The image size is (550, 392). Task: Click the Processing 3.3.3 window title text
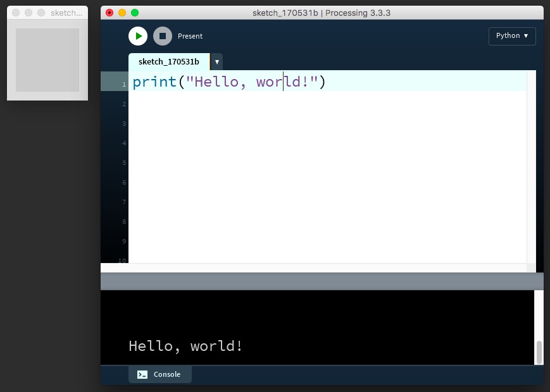(x=322, y=13)
